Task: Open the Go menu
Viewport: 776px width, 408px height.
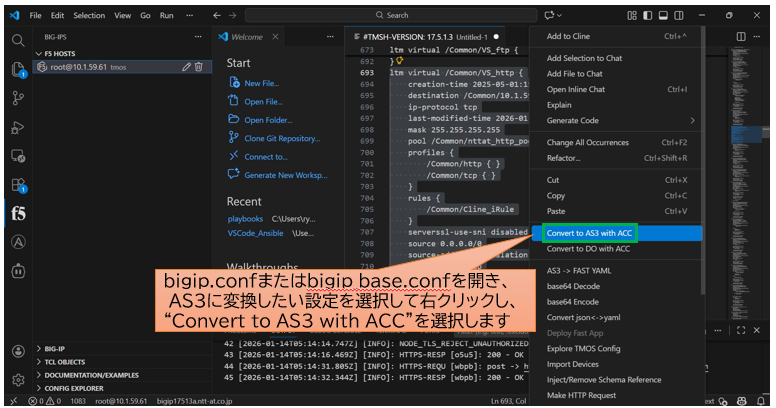Action: (145, 15)
